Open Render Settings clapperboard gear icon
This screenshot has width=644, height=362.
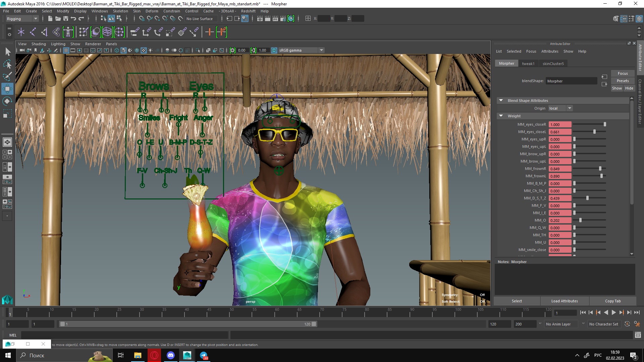click(283, 19)
